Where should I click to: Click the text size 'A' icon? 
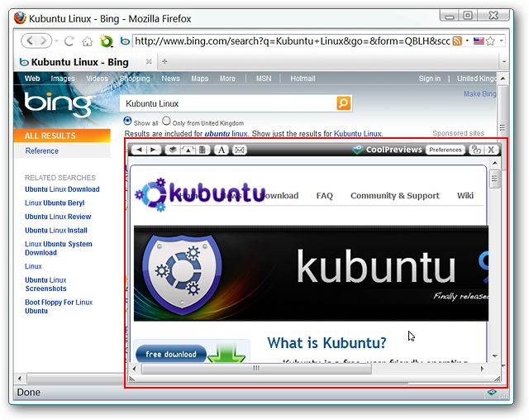pyautogui.click(x=222, y=150)
